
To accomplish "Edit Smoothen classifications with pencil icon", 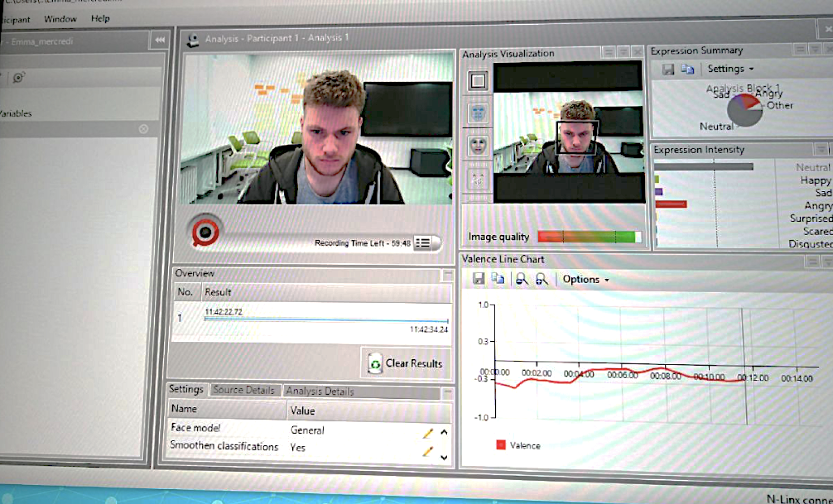I will point(428,451).
